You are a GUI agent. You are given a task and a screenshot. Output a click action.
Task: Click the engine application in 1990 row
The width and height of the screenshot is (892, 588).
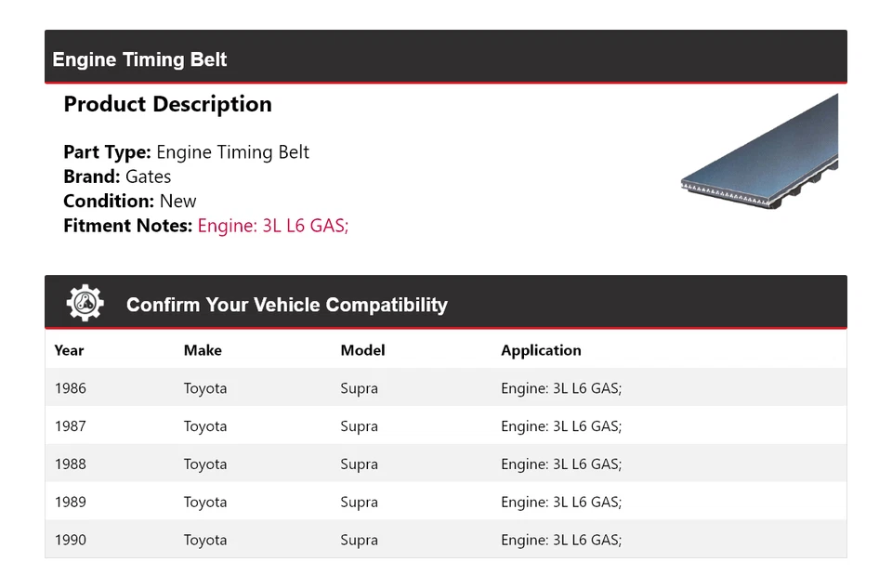[560, 540]
